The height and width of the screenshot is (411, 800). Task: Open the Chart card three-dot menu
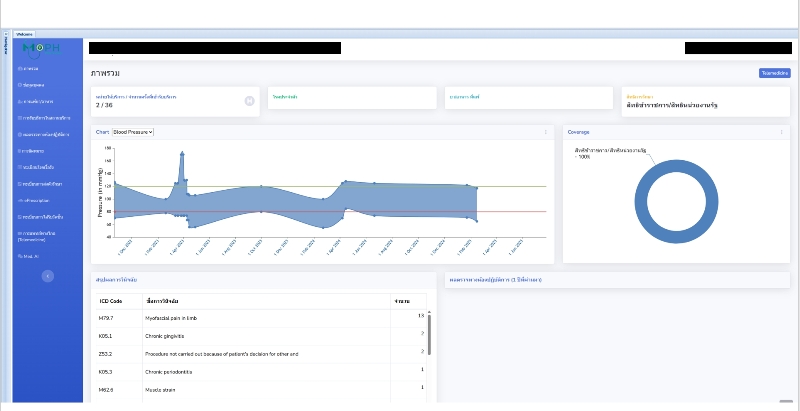[x=545, y=132]
